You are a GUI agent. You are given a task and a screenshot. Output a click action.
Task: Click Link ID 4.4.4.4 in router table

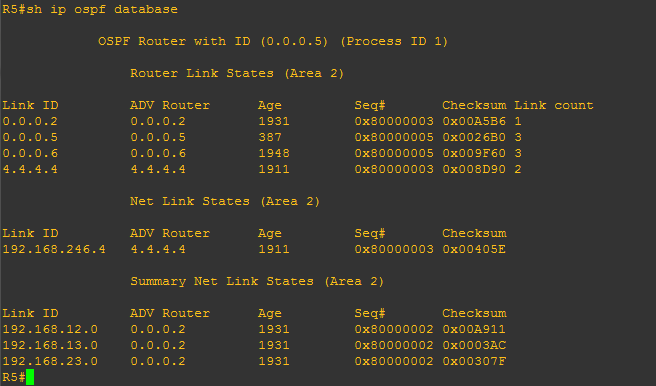[30, 169]
